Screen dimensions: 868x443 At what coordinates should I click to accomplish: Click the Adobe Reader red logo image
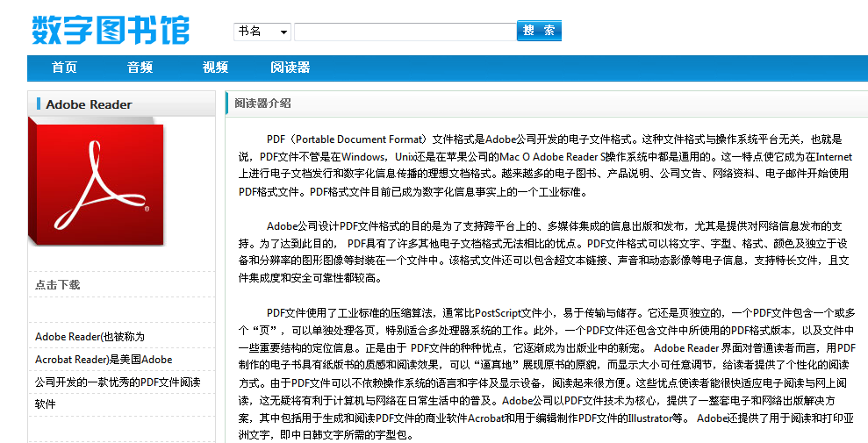[x=96, y=181]
